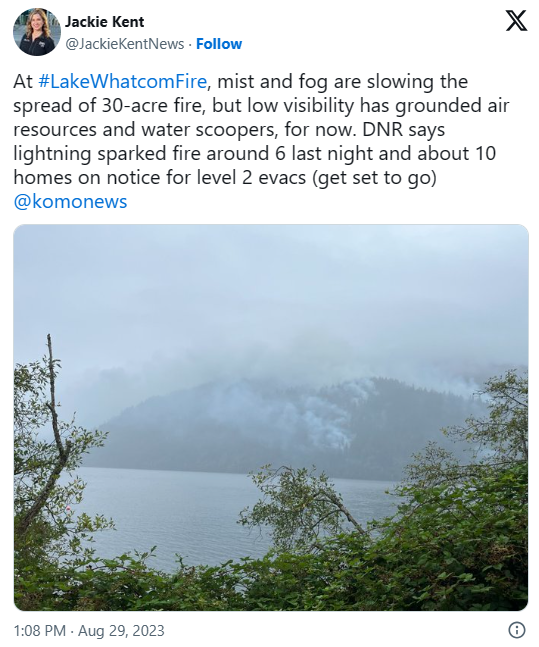The height and width of the screenshot is (647, 539).
Task: Follow Jackie Kent's account
Action: (219, 44)
